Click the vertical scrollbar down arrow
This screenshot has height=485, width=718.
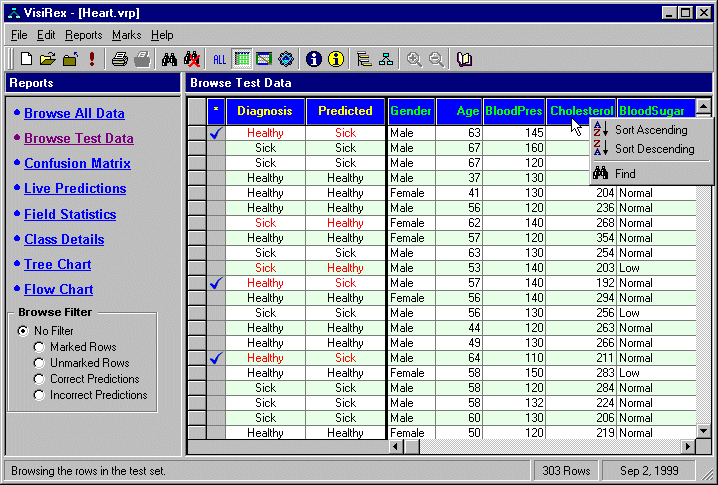click(x=703, y=431)
